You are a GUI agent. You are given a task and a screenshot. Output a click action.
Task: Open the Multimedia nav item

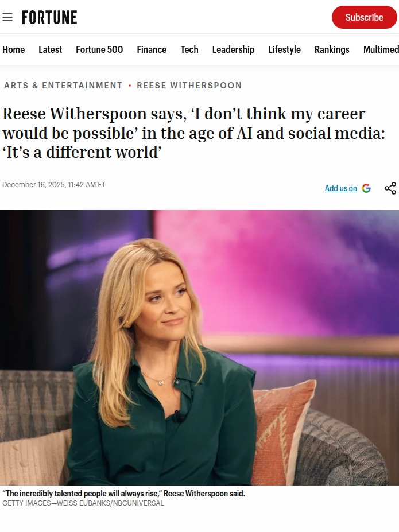pyautogui.click(x=381, y=49)
